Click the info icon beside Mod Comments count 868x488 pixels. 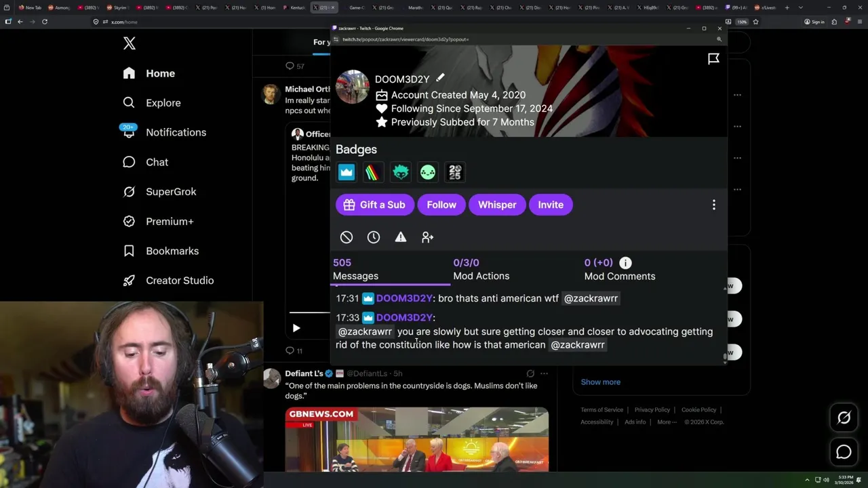click(625, 262)
